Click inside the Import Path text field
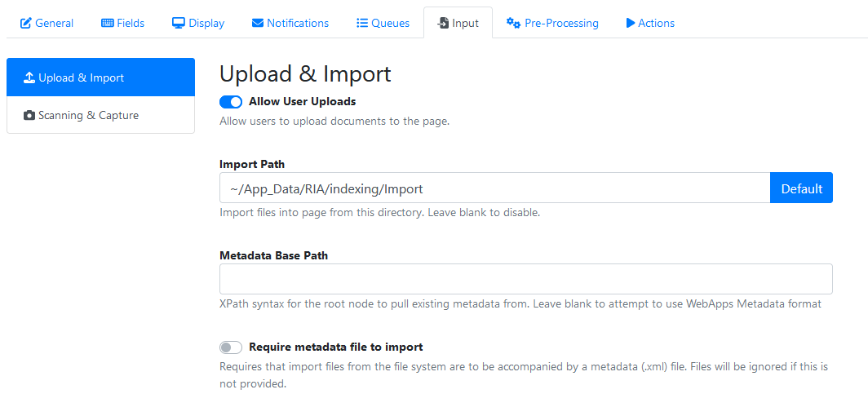This screenshot has height=416, width=868. tap(494, 188)
